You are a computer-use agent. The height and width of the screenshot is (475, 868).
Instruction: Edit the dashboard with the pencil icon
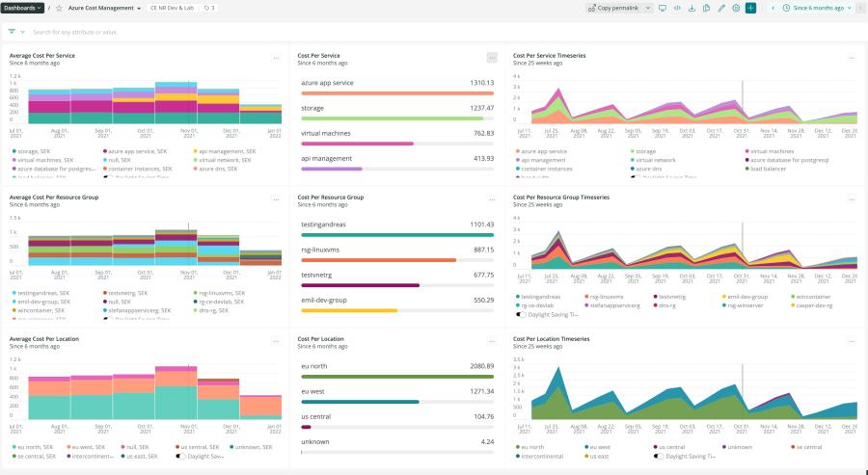coord(720,9)
